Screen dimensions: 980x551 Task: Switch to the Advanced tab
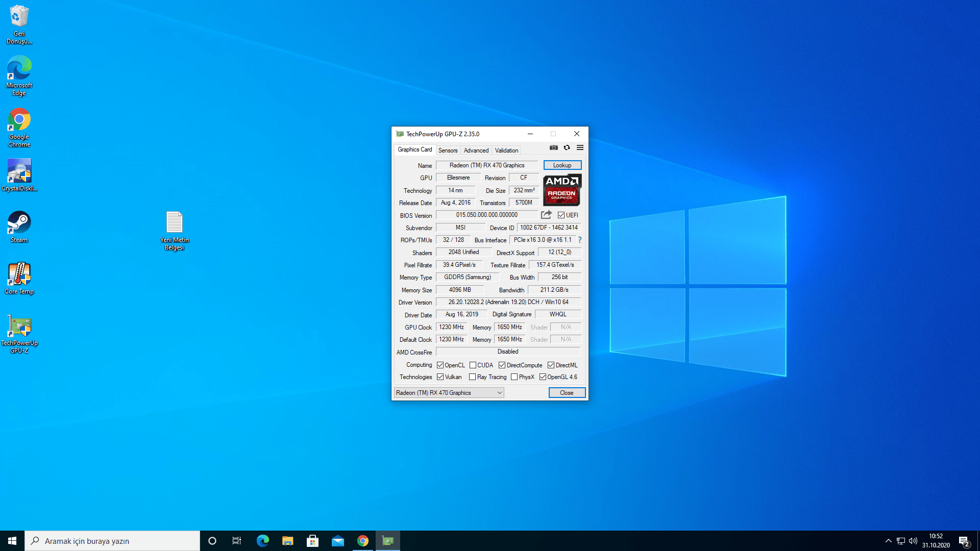coord(476,151)
